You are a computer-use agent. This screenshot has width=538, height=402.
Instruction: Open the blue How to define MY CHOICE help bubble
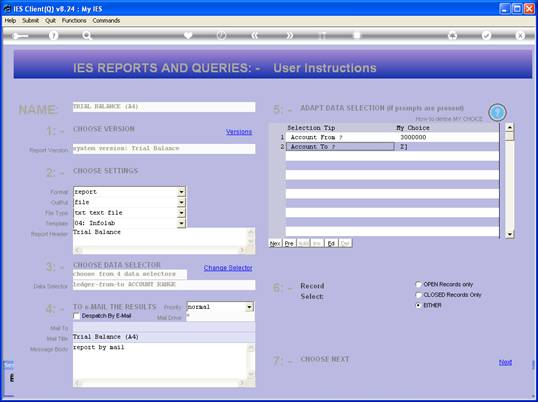497,112
